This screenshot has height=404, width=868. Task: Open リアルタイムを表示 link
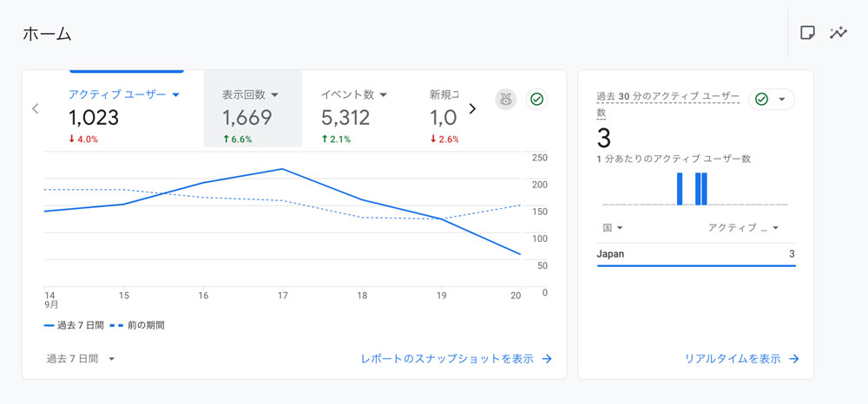pyautogui.click(x=732, y=359)
